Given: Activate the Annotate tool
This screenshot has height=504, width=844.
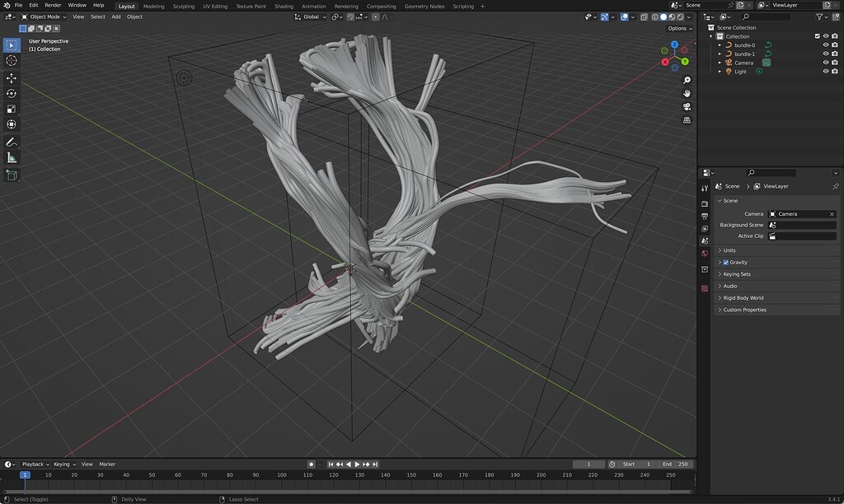Looking at the screenshot, I should click(x=11, y=140).
